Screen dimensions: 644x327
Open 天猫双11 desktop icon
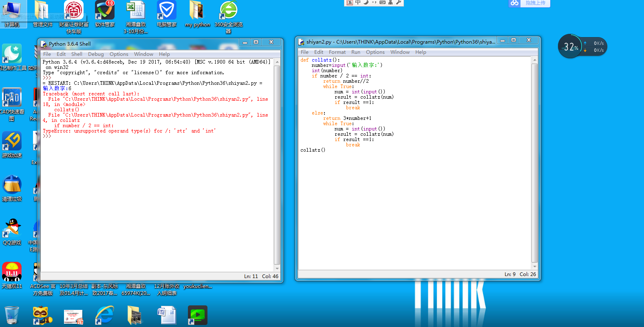pos(12,275)
